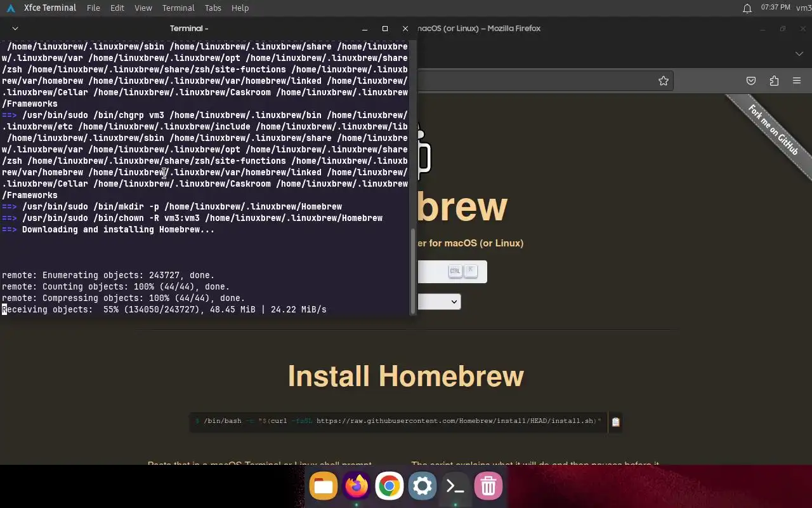
Task: Expand the Firefox list all tabs chevron
Action: tap(799, 54)
